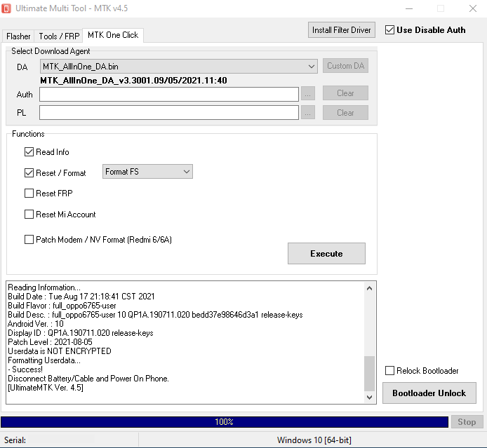Image resolution: width=487 pixels, height=448 pixels.
Task: Click the 'Patch Level : 2021-08-05' log line
Action: (x=50, y=342)
